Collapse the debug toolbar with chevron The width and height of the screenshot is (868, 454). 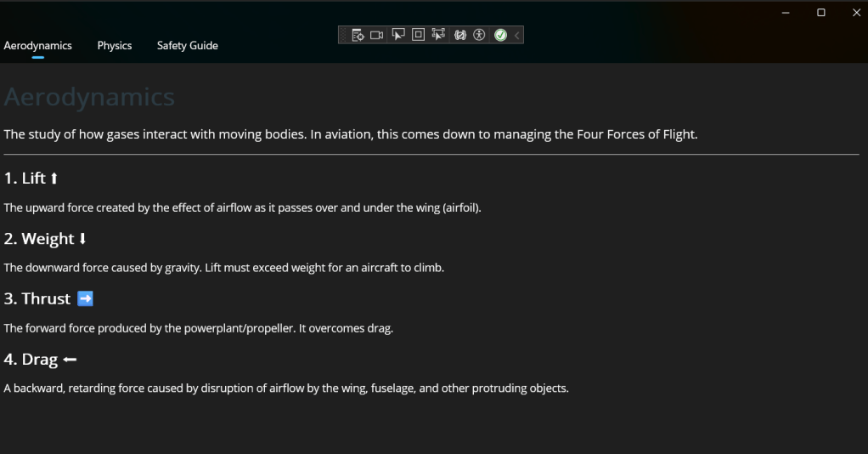(516, 36)
